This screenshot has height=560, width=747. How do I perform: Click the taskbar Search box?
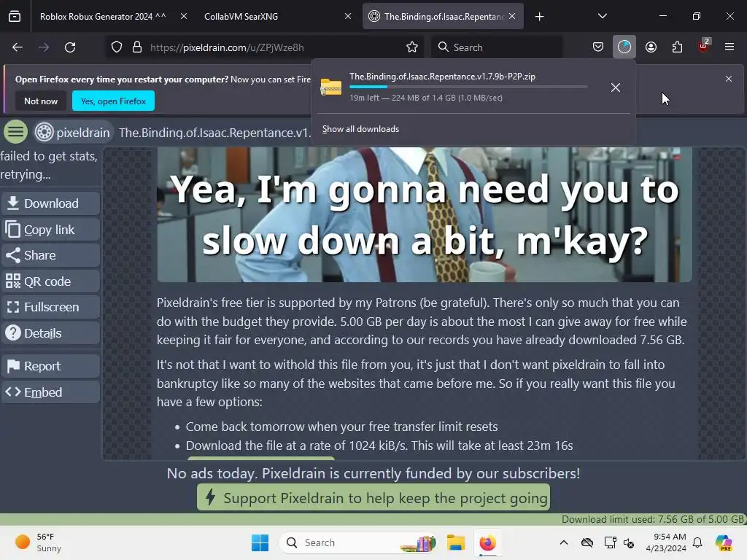pos(358,542)
